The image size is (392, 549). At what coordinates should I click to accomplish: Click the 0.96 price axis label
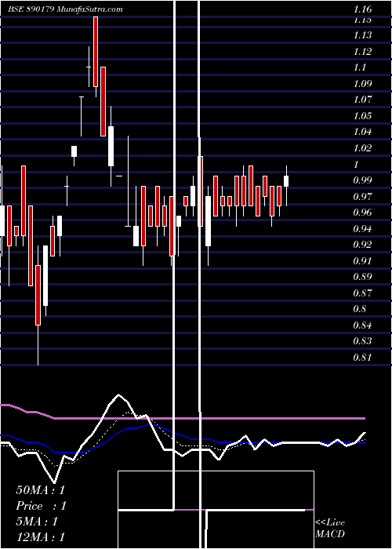pyautogui.click(x=362, y=213)
